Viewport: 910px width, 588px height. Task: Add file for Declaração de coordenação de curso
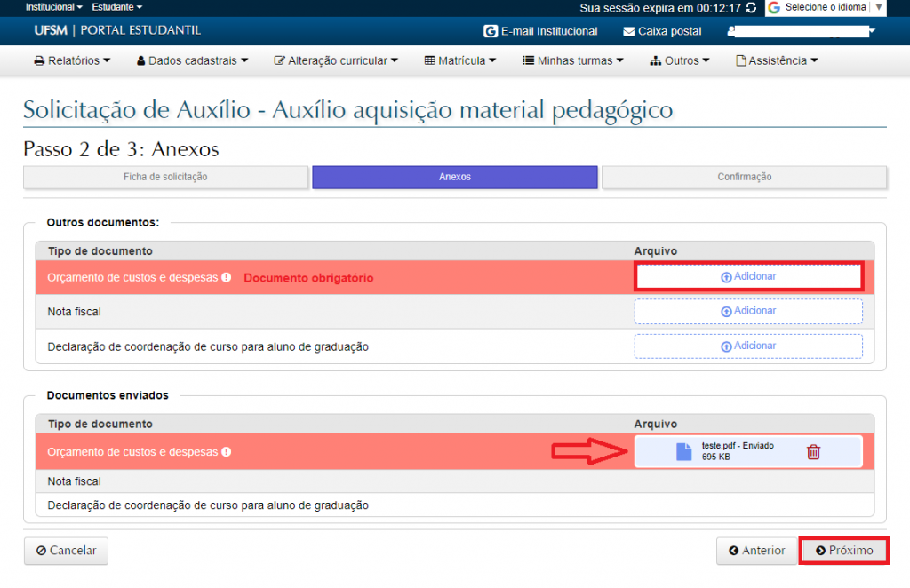747,346
